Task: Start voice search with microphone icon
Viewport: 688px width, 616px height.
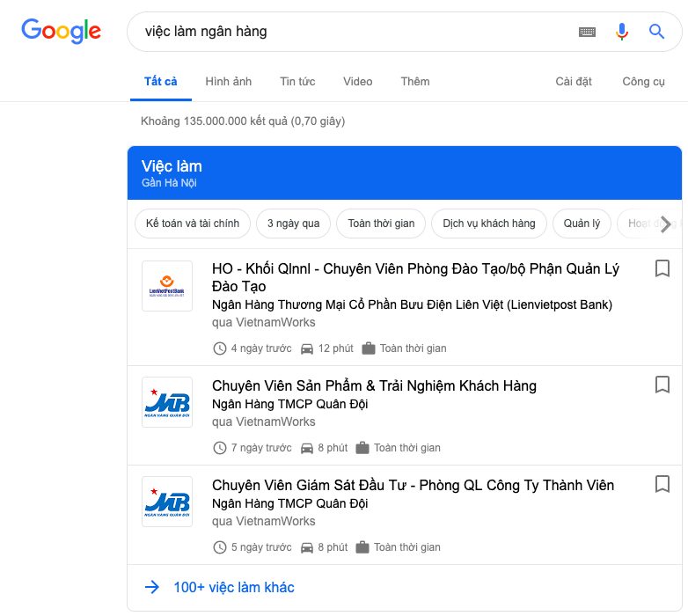Action: coord(622,32)
